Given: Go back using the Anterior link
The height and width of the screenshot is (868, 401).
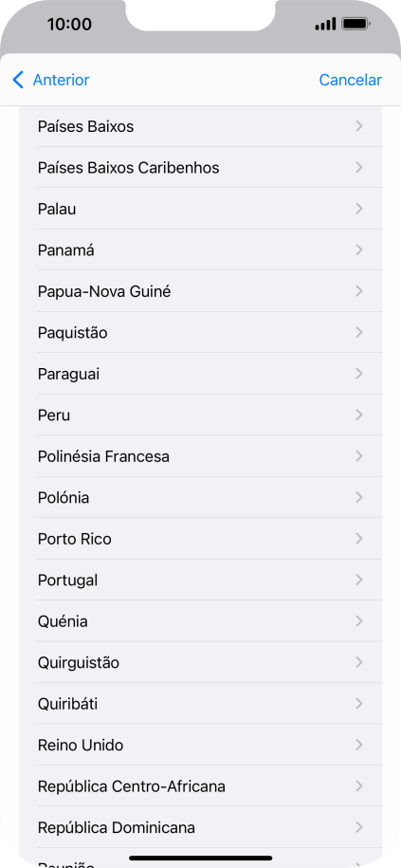Looking at the screenshot, I should (61, 80).
